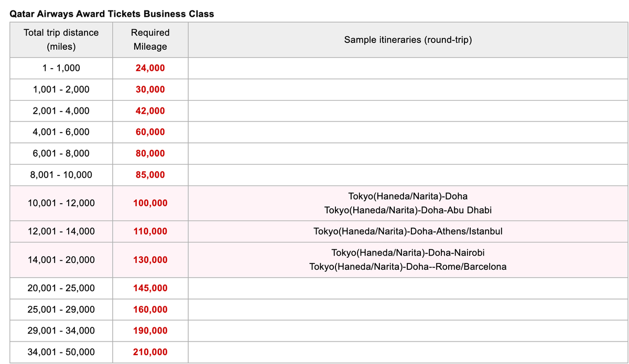Select the 80,000 mileage value
The height and width of the screenshot is (364, 629).
point(150,153)
